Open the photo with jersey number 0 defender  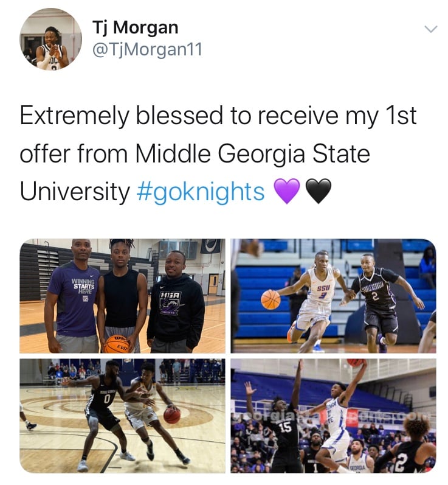point(122,416)
